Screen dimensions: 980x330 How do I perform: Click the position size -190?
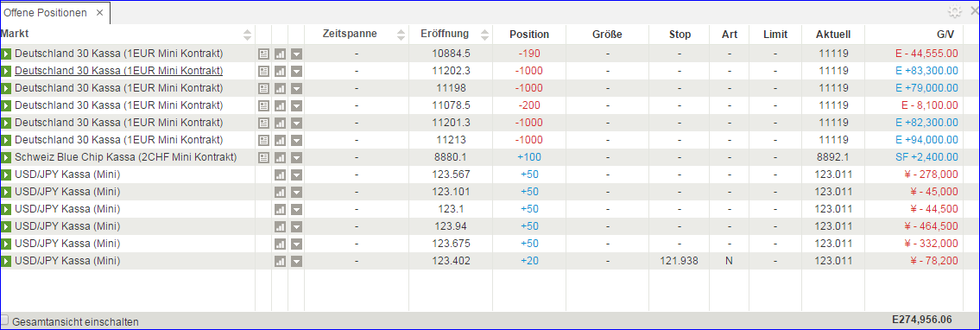click(528, 53)
